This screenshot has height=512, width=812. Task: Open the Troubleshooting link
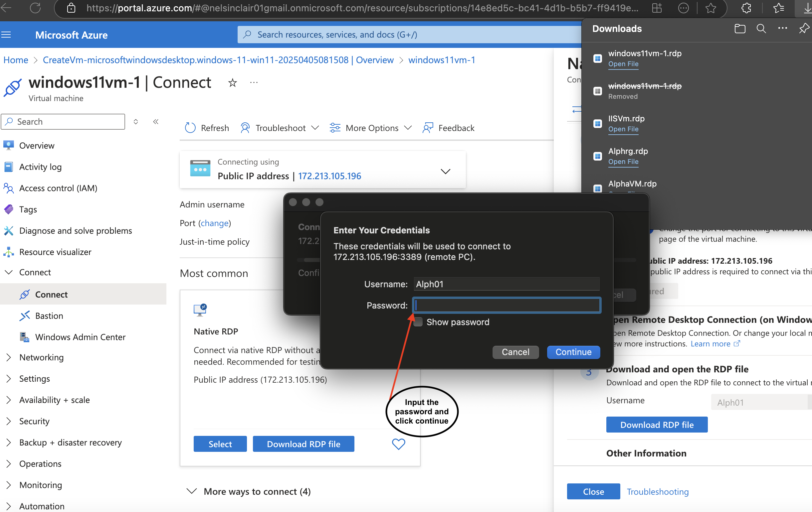tap(658, 491)
